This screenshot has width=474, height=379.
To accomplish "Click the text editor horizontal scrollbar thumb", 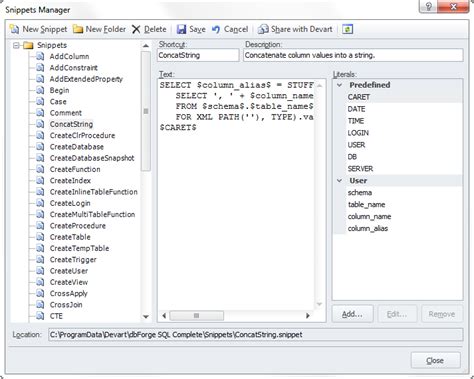I will pos(197,316).
